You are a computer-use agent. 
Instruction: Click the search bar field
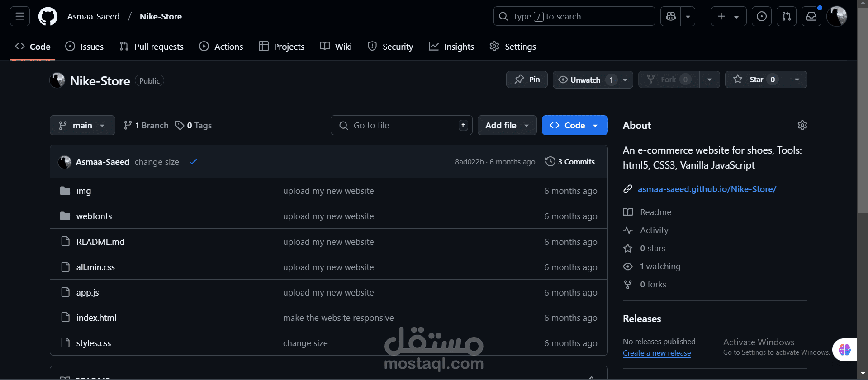point(574,16)
